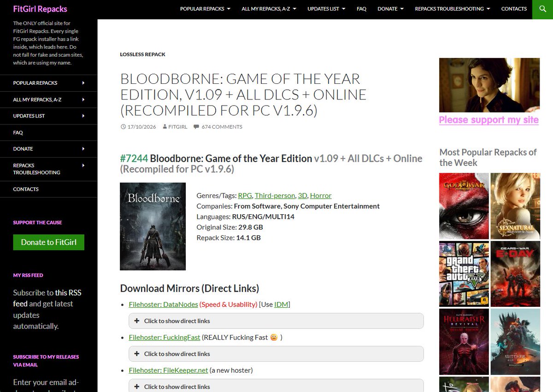
Task: Open POPULAR REPACKS dropdown in top navigation
Action: [205, 9]
